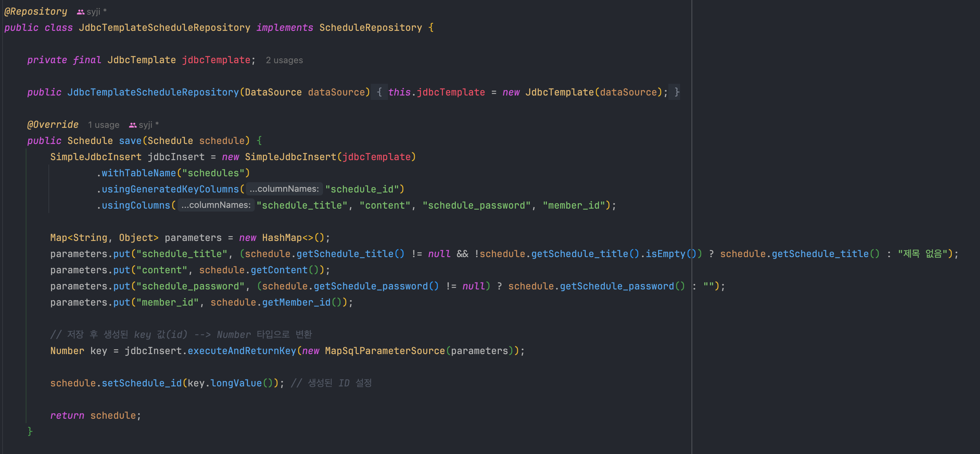Viewport: 980px width, 454px height.
Task: Click getContent() method call
Action: [x=284, y=270]
